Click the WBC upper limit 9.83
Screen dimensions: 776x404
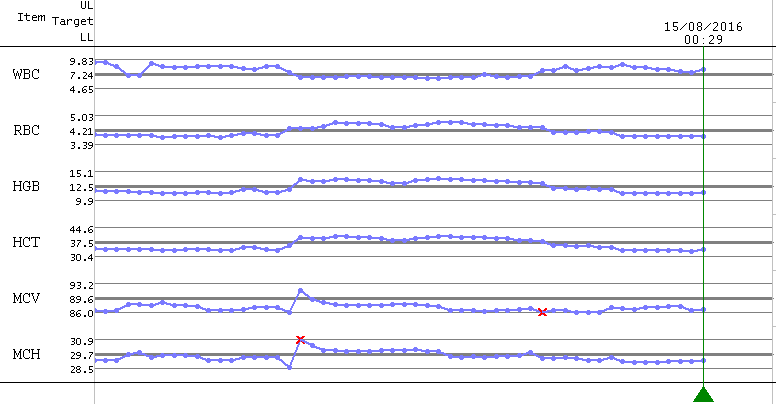click(x=81, y=61)
